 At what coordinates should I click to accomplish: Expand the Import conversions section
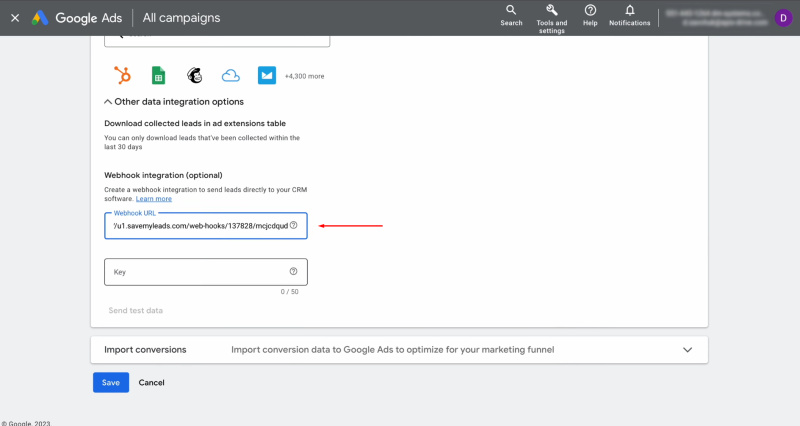click(x=399, y=350)
